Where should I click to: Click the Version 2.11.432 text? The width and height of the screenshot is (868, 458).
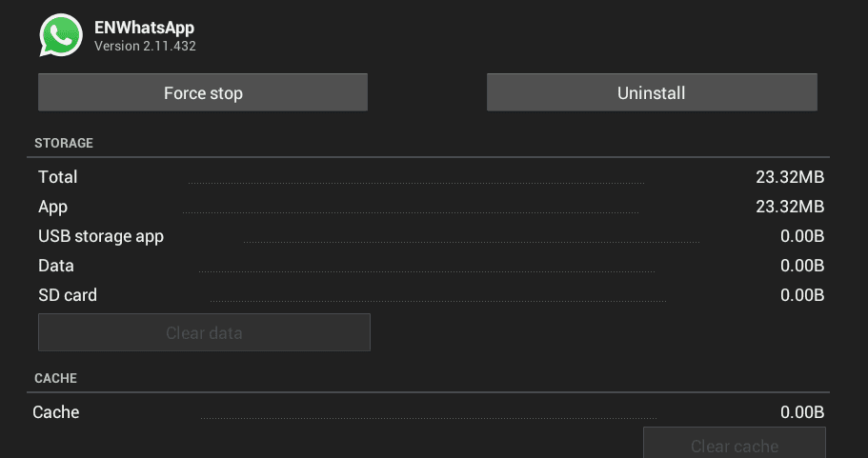145,45
